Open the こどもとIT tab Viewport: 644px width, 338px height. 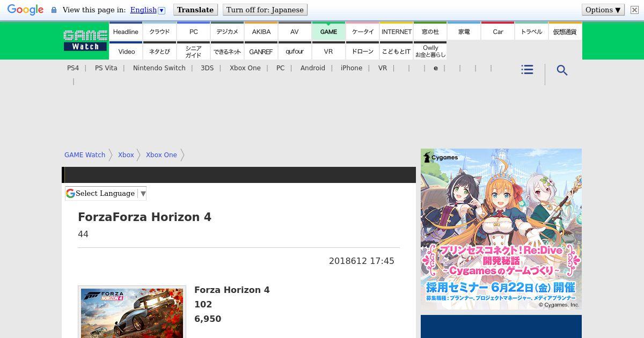coord(396,51)
